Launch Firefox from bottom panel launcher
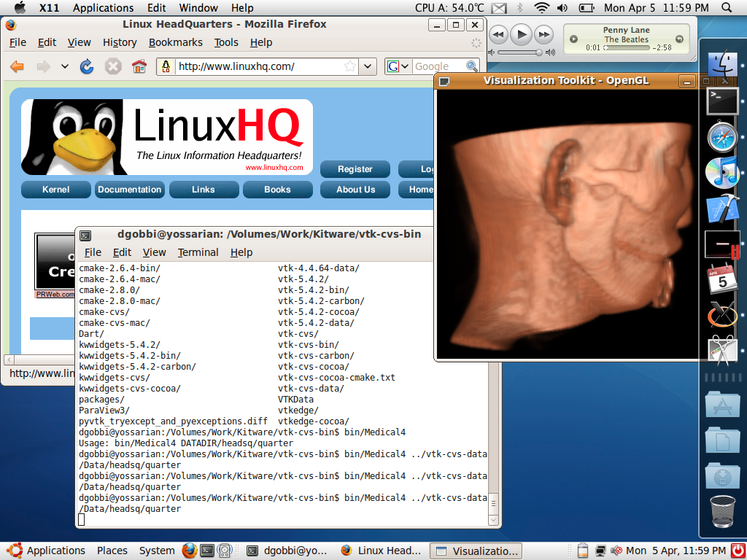 pos(189,551)
